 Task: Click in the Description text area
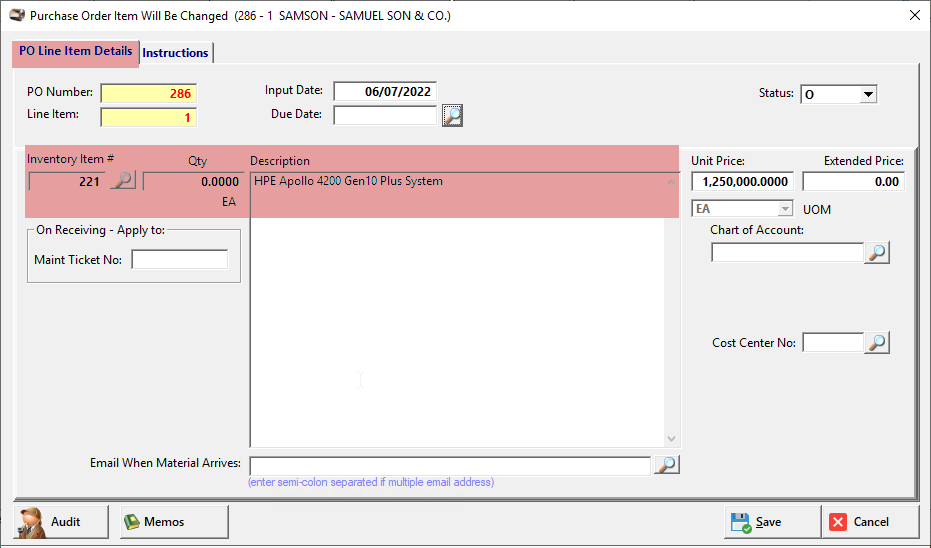tap(458, 309)
